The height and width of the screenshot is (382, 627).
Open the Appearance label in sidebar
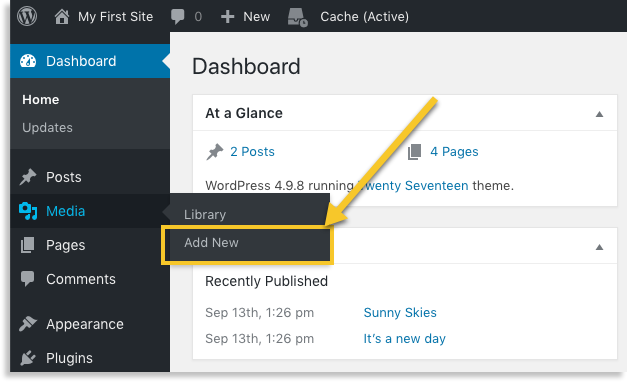[x=85, y=324]
